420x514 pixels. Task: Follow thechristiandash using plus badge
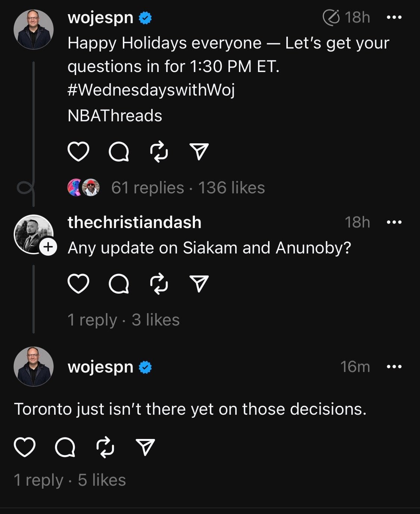coord(48,247)
